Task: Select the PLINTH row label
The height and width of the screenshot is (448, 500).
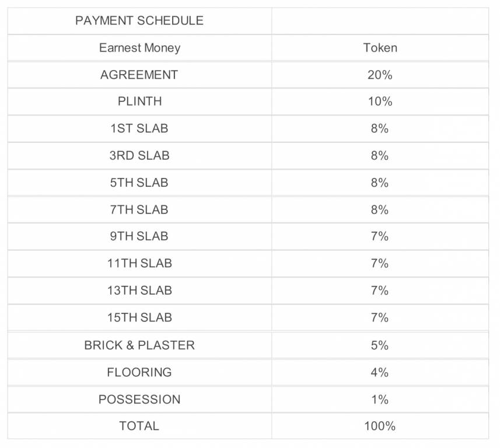Action: (139, 101)
